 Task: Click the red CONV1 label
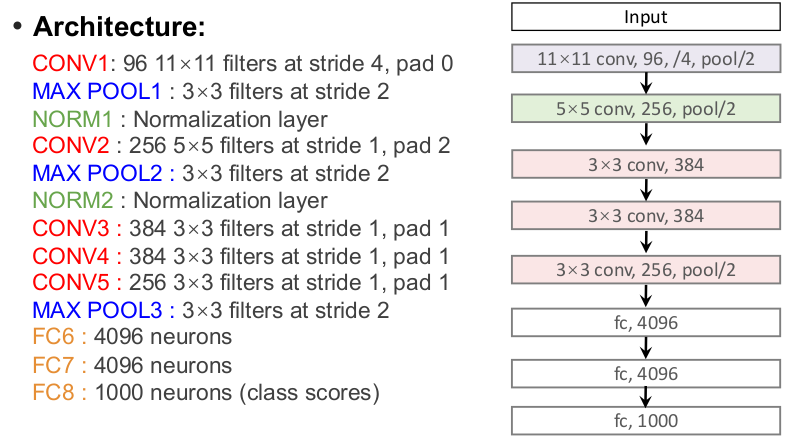click(x=63, y=65)
